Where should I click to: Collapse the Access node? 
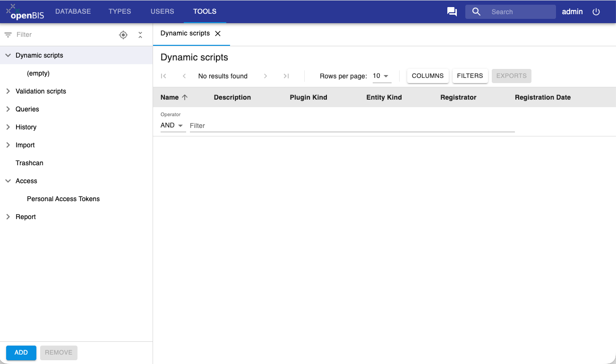click(8, 181)
